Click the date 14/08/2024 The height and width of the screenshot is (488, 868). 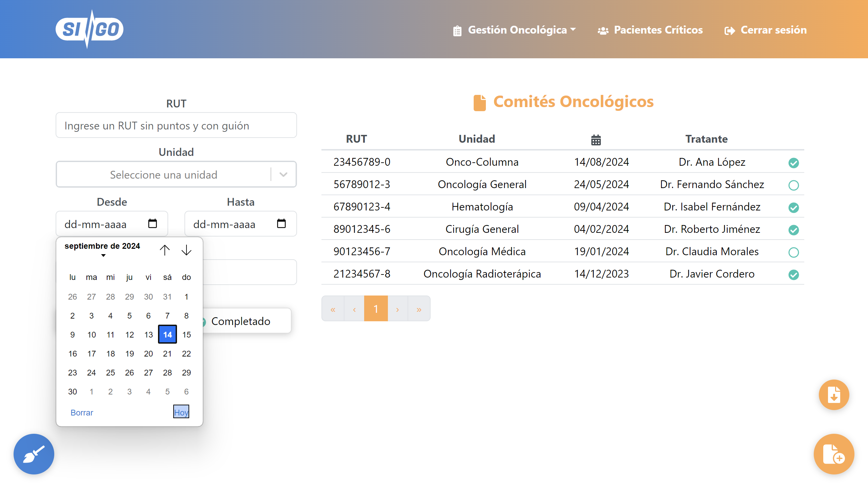tap(601, 162)
